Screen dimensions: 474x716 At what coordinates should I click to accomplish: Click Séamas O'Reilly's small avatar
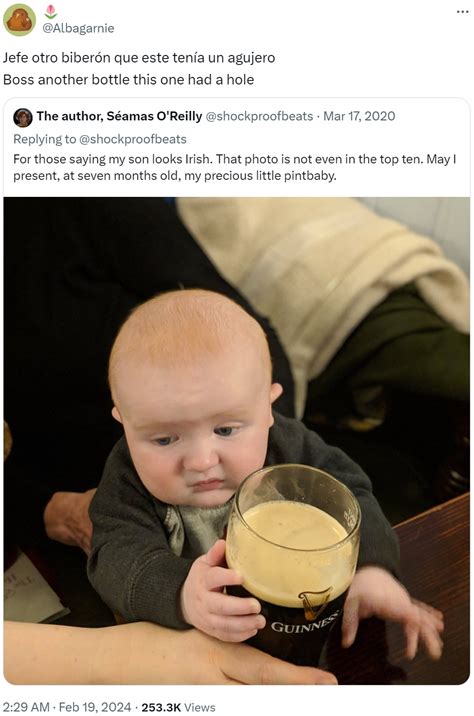23,117
